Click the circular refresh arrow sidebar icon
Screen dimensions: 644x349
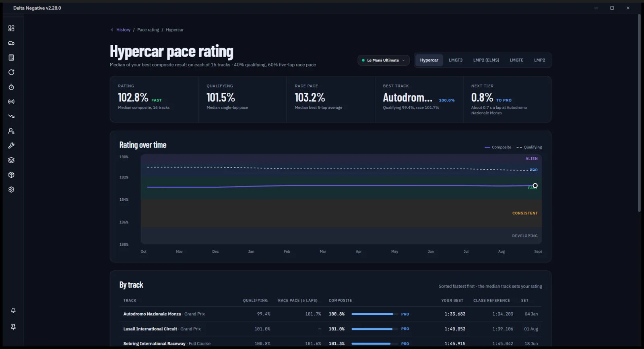[x=11, y=72]
